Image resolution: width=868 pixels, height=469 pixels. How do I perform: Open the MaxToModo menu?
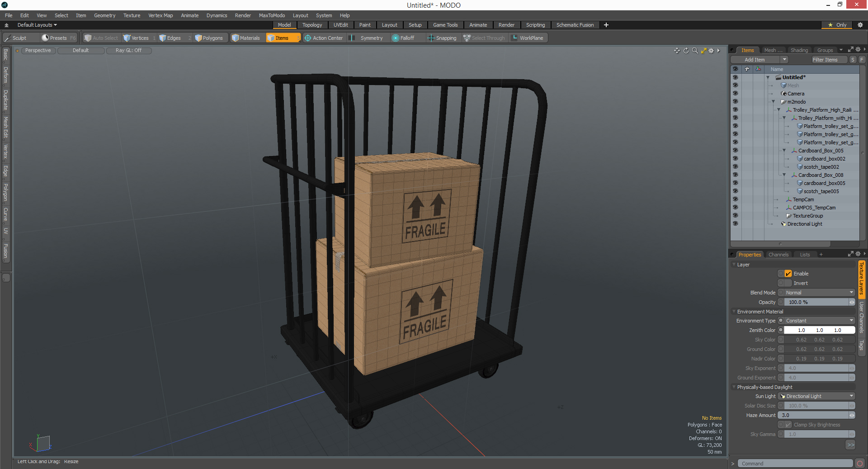tap(272, 15)
